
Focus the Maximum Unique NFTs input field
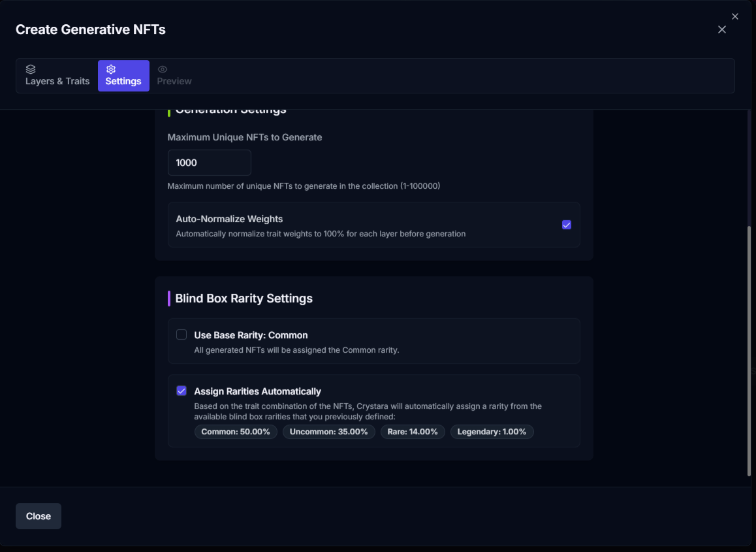point(209,163)
